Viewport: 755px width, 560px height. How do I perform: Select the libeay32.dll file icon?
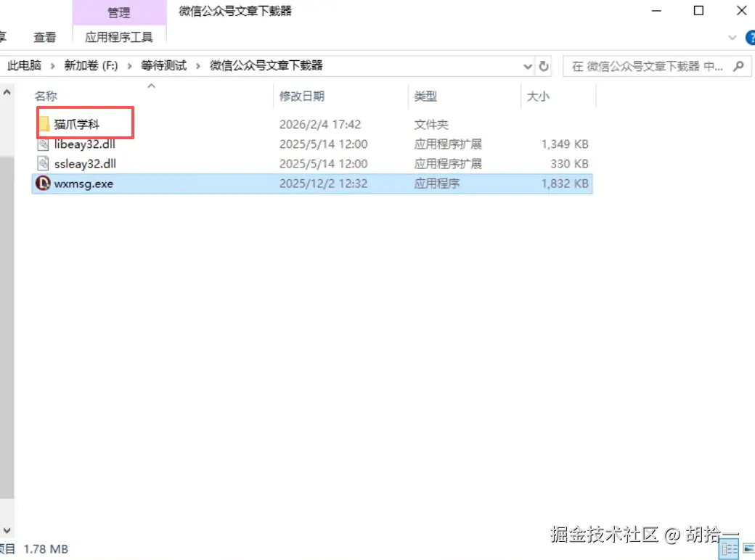(x=43, y=144)
